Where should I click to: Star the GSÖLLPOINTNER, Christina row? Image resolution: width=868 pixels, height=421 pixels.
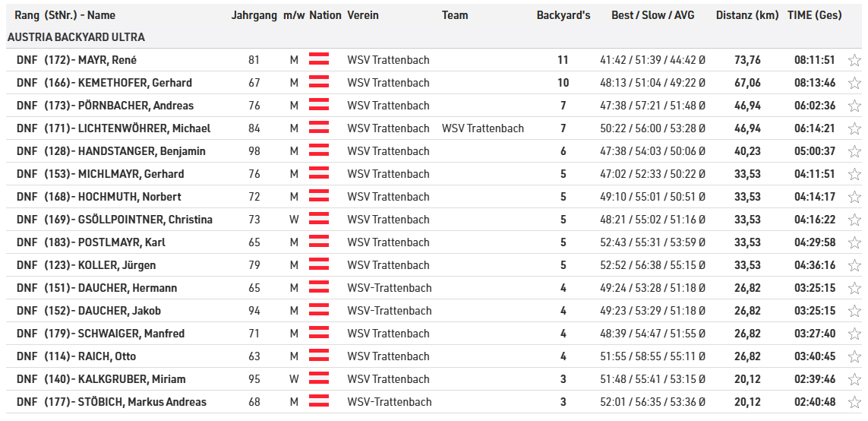coord(854,220)
